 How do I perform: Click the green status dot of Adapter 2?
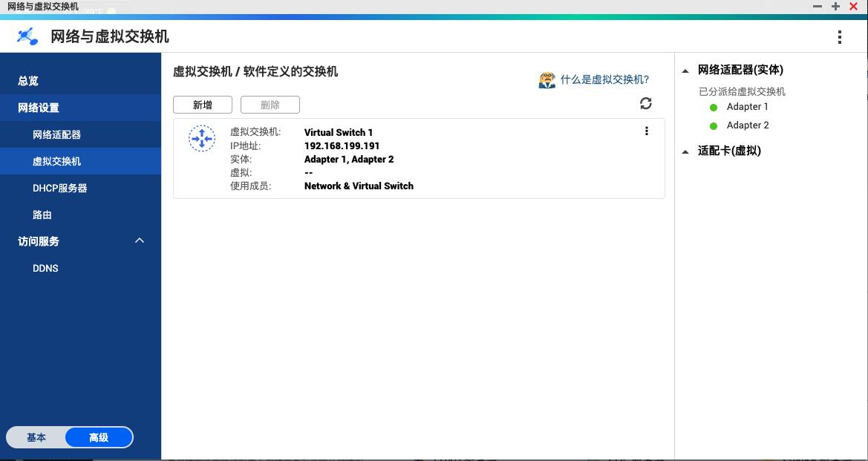pyautogui.click(x=714, y=125)
